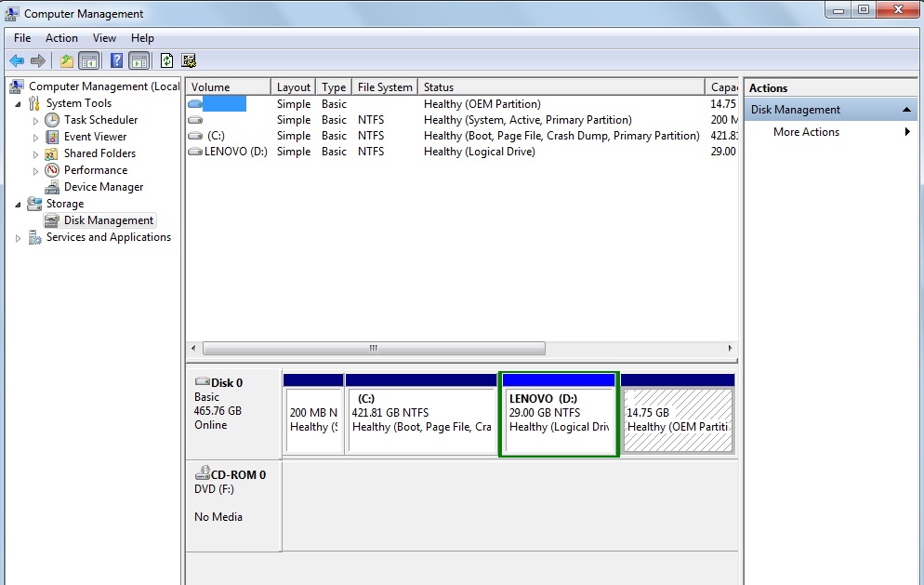This screenshot has height=585, width=924.
Task: Click the Up one level folder icon
Action: pyautogui.click(x=66, y=61)
